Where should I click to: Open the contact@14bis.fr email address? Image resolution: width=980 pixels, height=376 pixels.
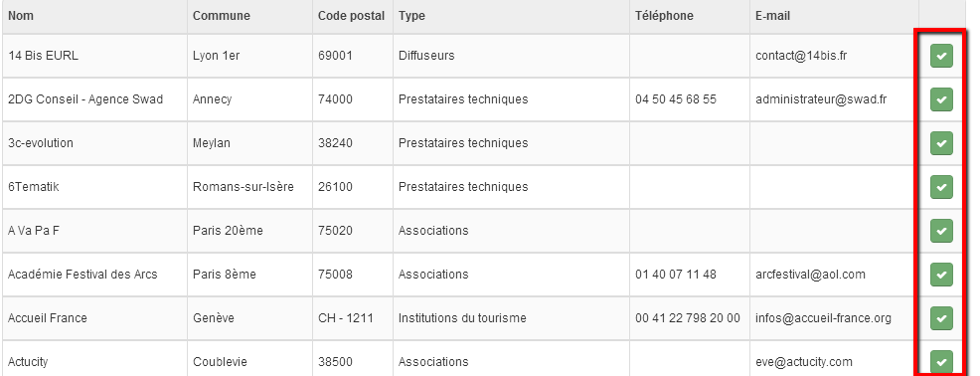tap(801, 56)
